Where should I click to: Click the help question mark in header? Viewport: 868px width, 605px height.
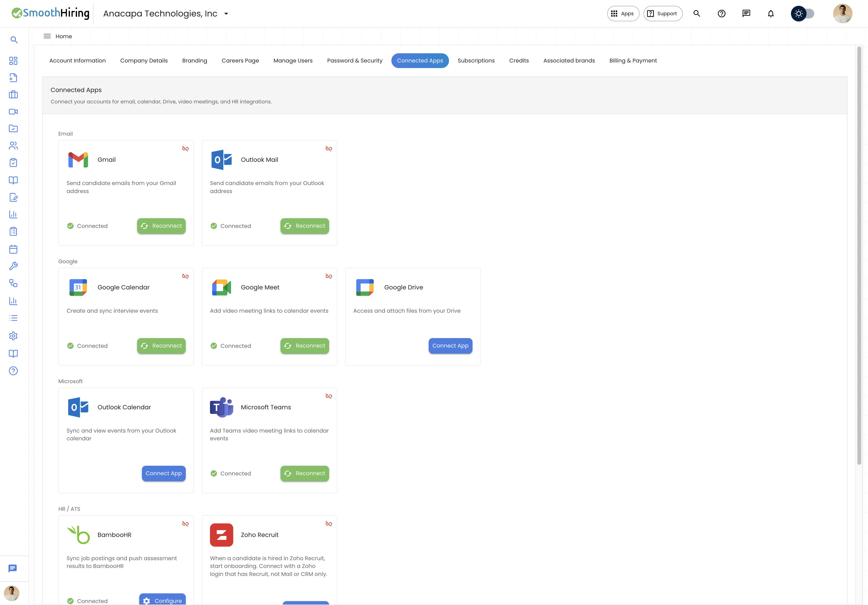[x=721, y=14]
